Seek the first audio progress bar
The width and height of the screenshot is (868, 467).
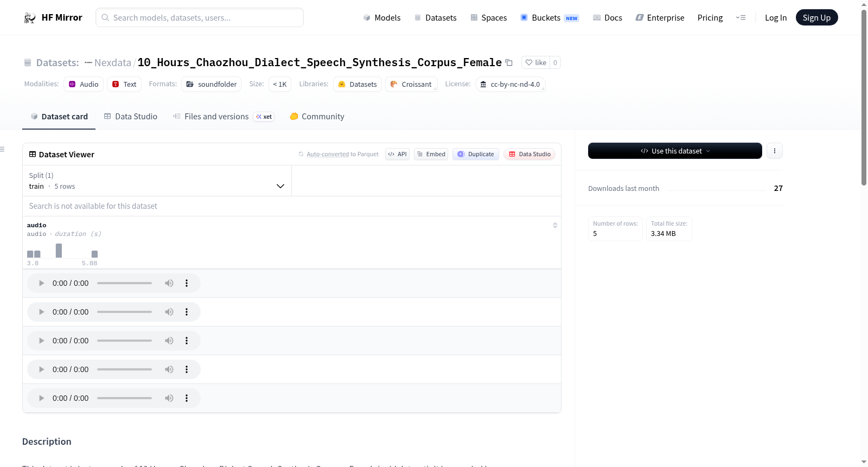pos(124,283)
